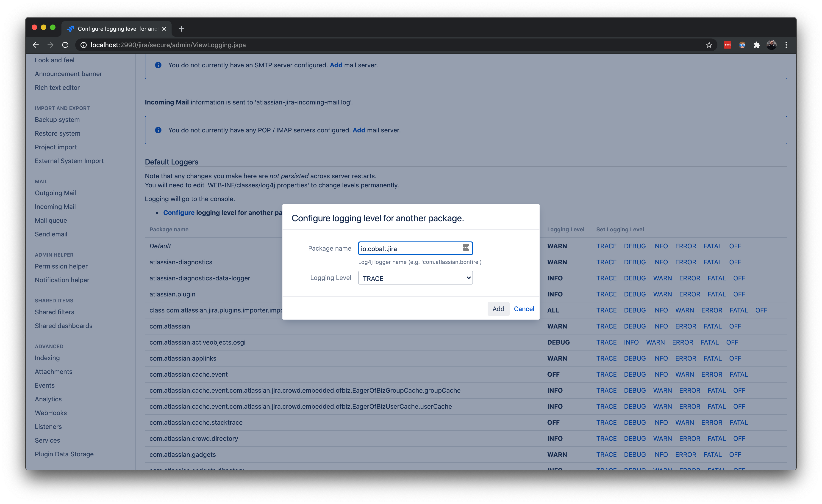Click the Add button in the dialog
Image resolution: width=822 pixels, height=504 pixels.
[x=498, y=309]
